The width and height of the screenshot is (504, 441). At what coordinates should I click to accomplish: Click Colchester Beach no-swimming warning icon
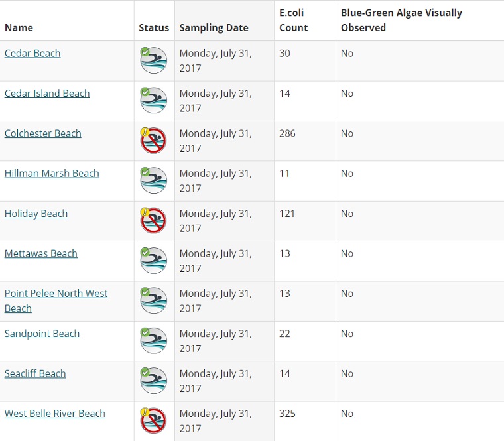tap(154, 141)
